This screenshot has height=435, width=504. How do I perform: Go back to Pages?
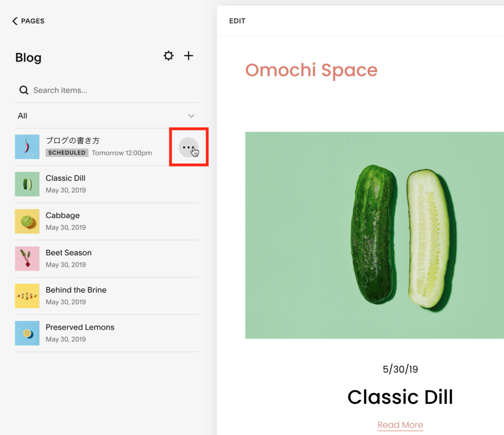28,21
